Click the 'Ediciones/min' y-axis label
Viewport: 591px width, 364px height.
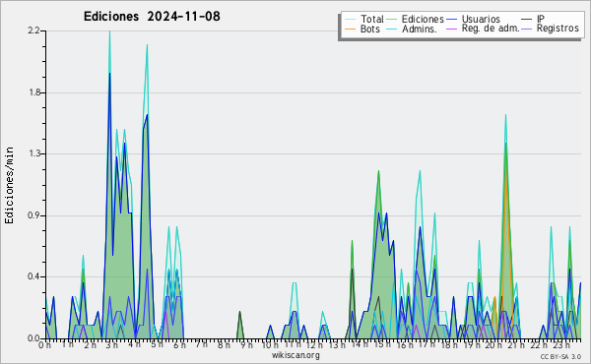tap(9, 185)
